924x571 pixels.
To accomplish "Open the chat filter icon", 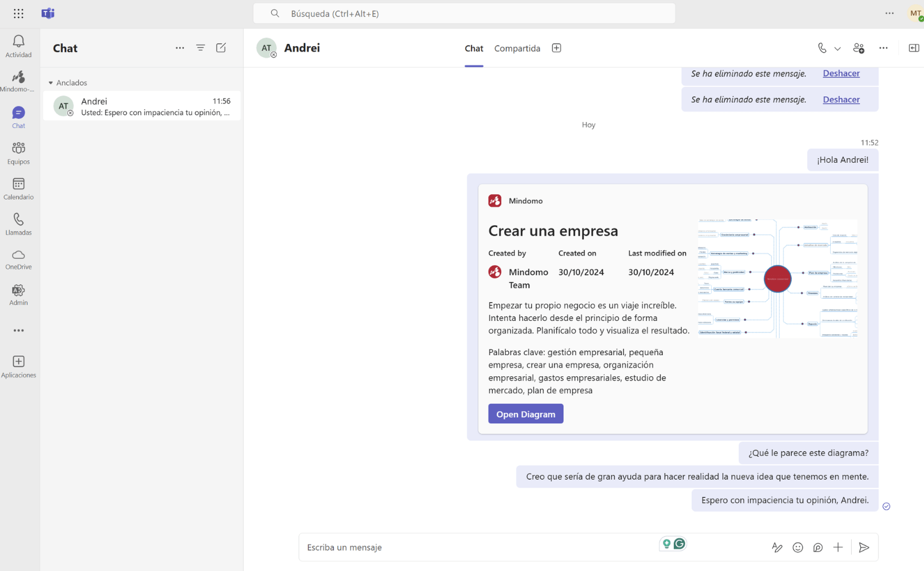I will 200,48.
